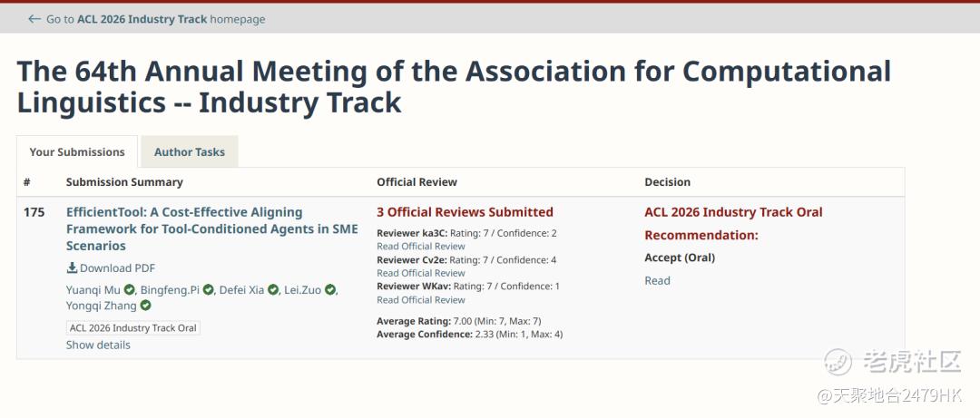Click the download icon beside Download PDF
Screen dimensions: 980x418
(x=72, y=268)
